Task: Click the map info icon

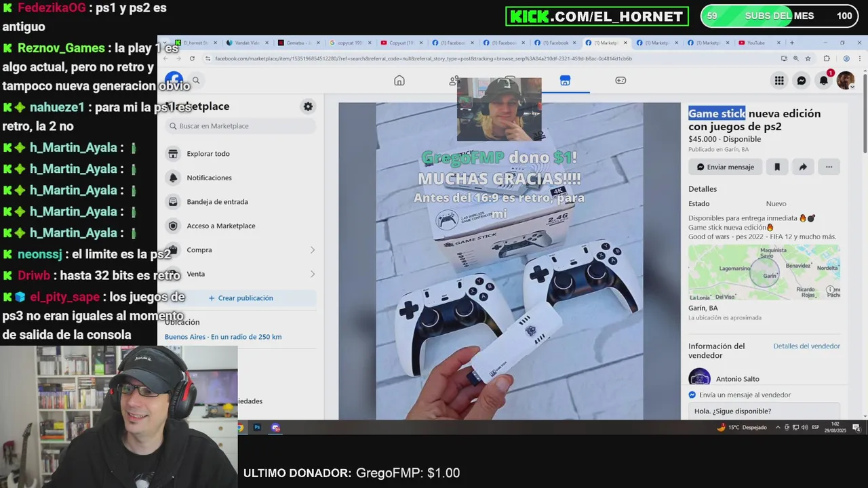Action: pos(830,290)
